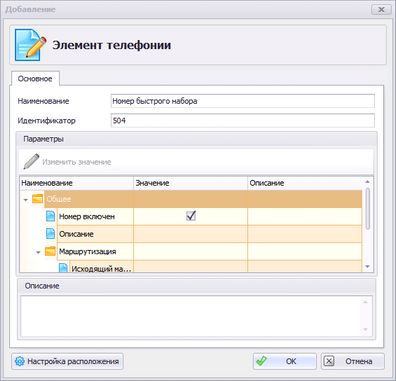Click the scroll-down arrow of the Описание text area
Viewport: 396px width, 381px height.
(365, 329)
